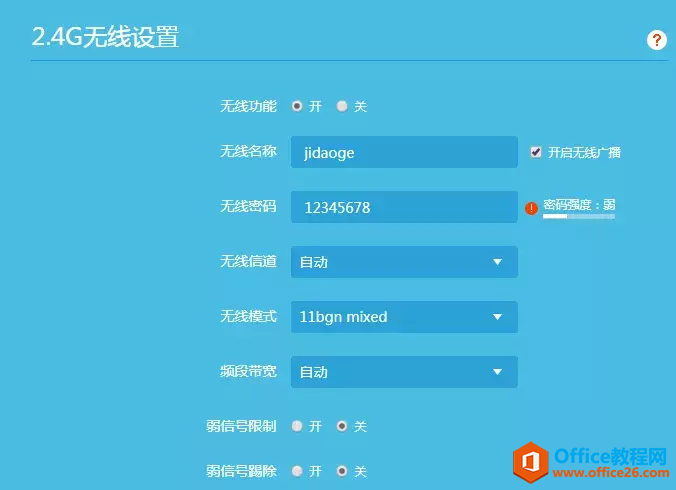
Task: Click the 无线信道 label
Action: pos(248,261)
